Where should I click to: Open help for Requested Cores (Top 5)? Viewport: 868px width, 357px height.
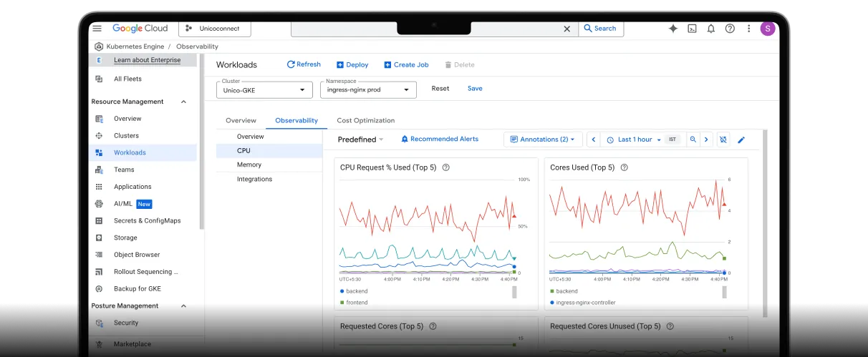click(433, 326)
